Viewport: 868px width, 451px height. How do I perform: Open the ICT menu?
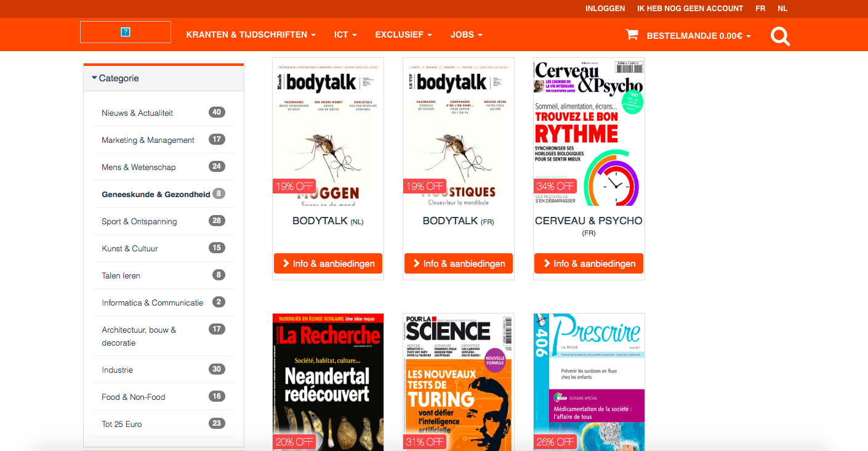(345, 35)
